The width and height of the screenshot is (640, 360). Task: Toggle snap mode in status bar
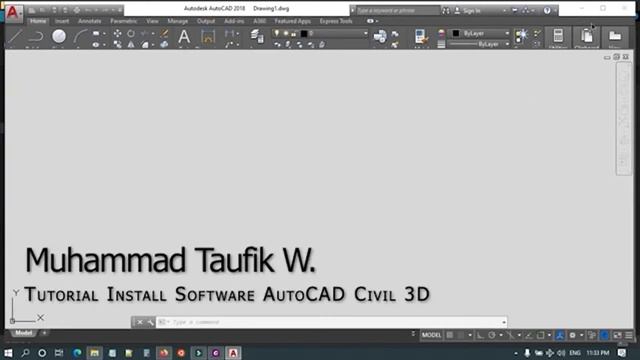click(x=461, y=335)
